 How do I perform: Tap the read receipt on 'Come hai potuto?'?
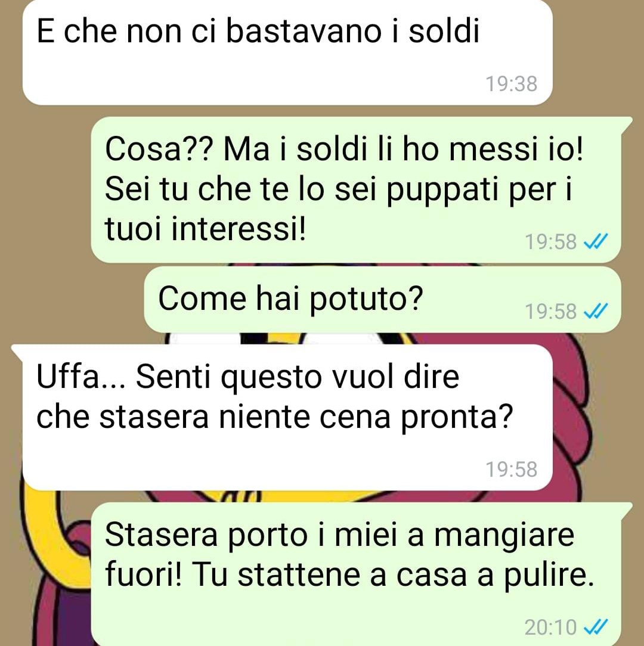[x=596, y=311]
